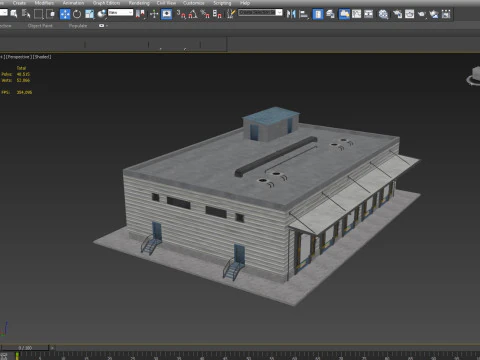The width and height of the screenshot is (480, 360).
Task: Open the Rendering menu
Action: click(x=139, y=3)
